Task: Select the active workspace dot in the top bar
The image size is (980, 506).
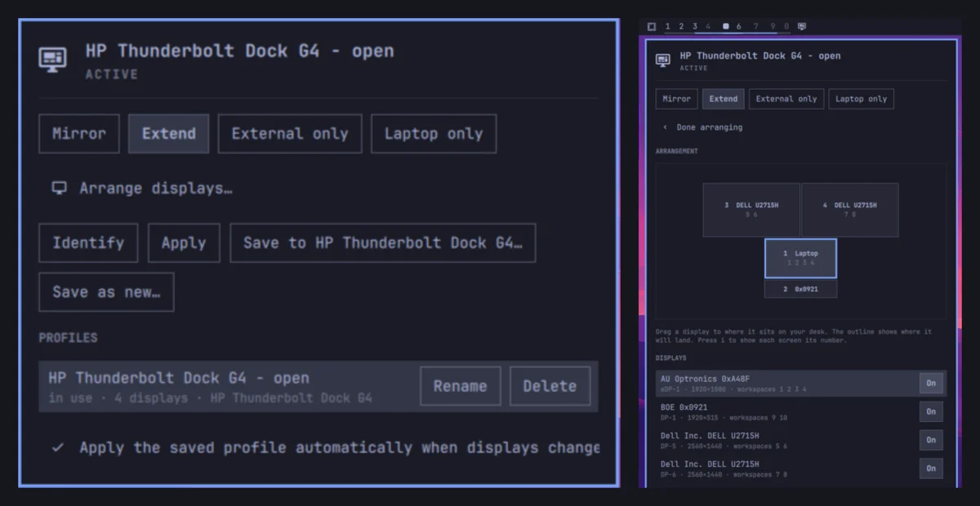Action: point(725,26)
